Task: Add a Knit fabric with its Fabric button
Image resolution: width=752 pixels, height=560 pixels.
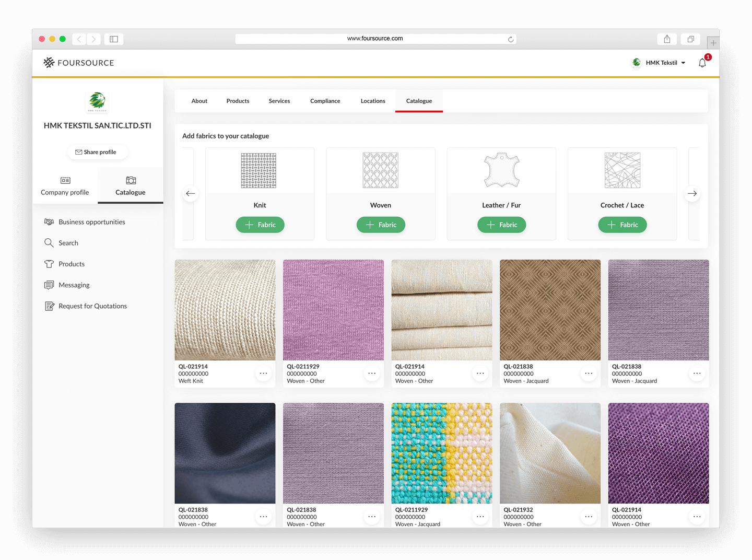Action: pyautogui.click(x=260, y=225)
